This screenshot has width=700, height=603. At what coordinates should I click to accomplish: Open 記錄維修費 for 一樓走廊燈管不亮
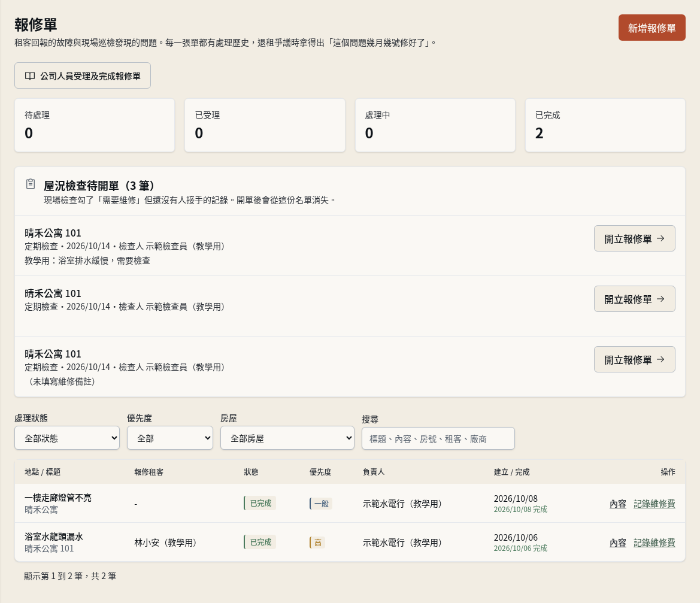pyautogui.click(x=654, y=504)
